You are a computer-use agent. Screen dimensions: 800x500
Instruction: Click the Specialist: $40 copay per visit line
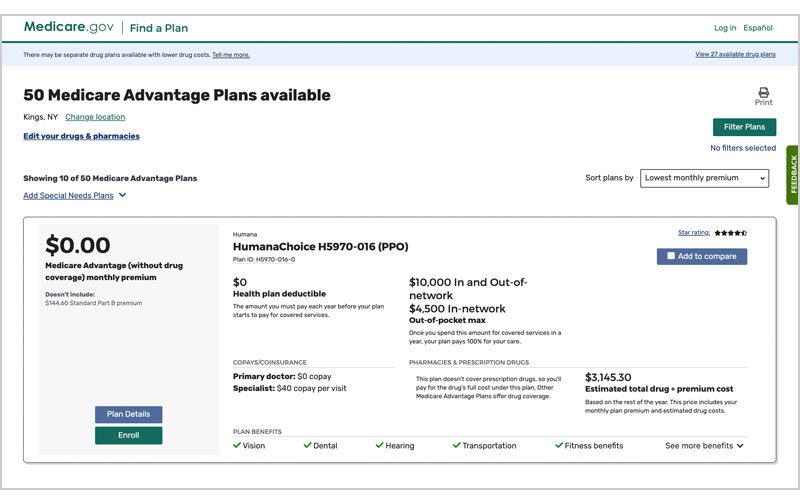coord(289,388)
